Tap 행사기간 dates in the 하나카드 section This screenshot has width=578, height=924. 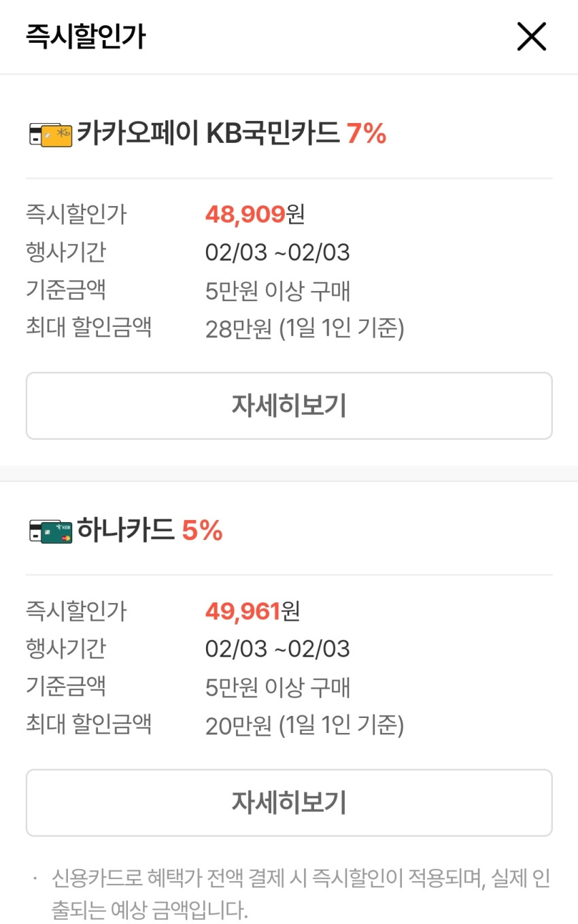tap(277, 649)
